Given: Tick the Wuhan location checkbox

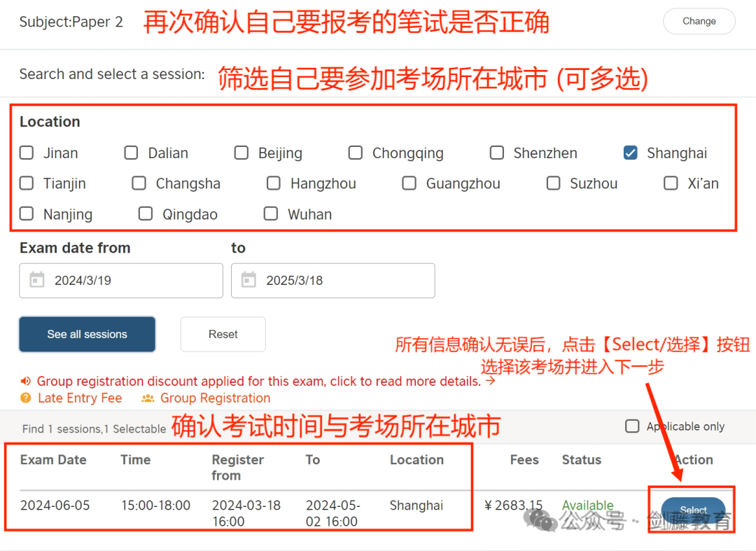Looking at the screenshot, I should pyautogui.click(x=270, y=214).
